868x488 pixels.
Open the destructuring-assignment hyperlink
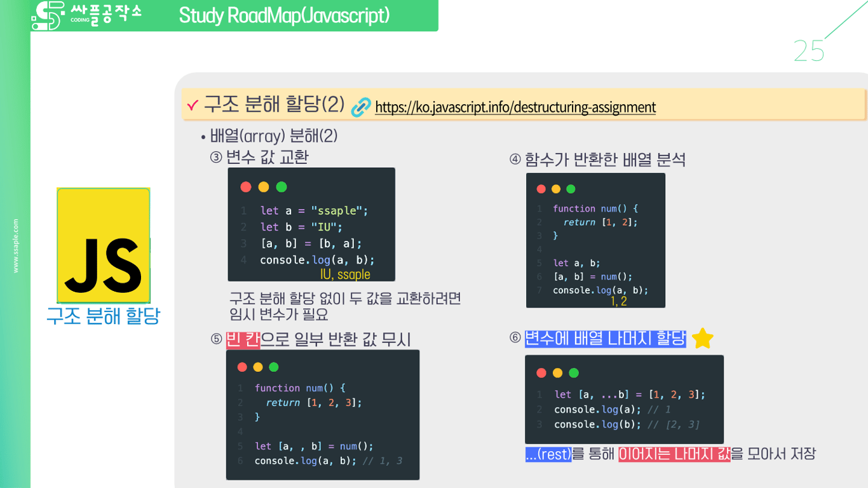click(515, 107)
